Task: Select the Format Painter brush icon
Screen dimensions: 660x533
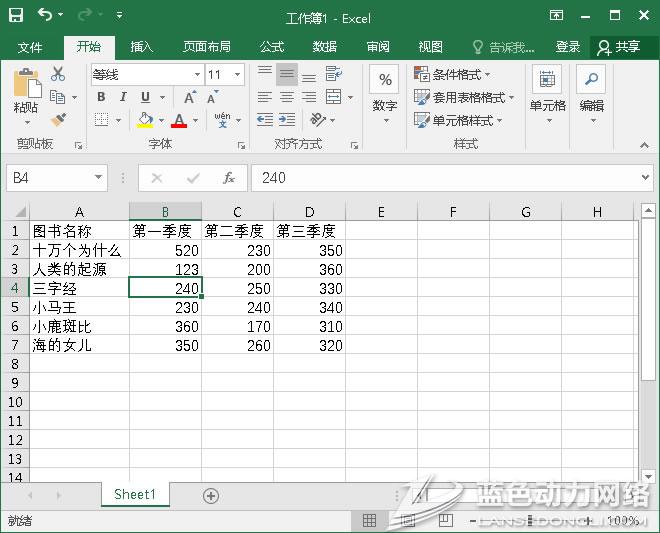Action: (x=58, y=119)
